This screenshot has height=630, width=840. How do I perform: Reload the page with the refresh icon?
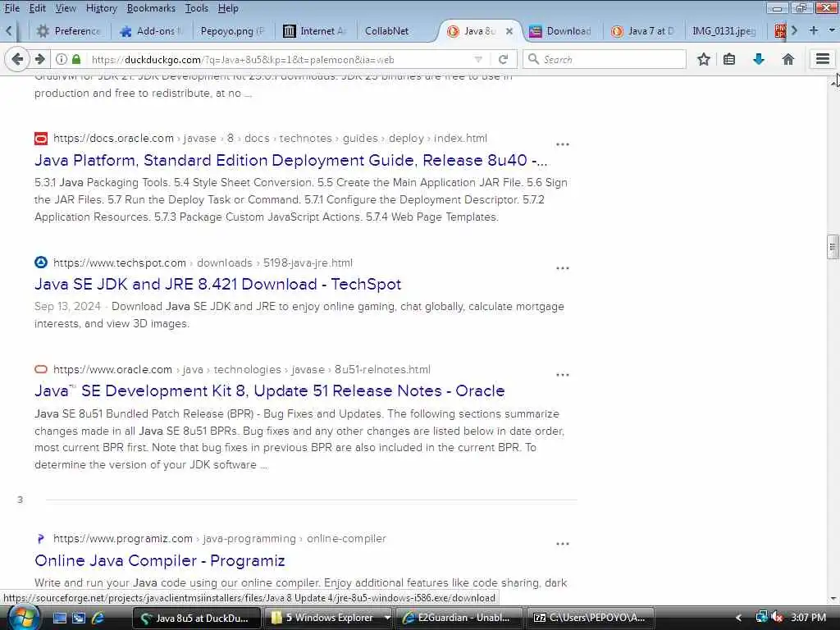503,59
